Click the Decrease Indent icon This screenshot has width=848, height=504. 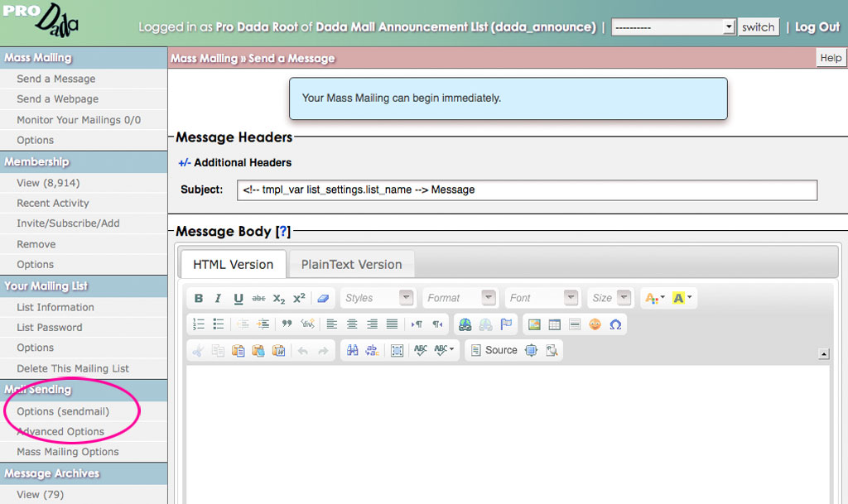tap(243, 324)
